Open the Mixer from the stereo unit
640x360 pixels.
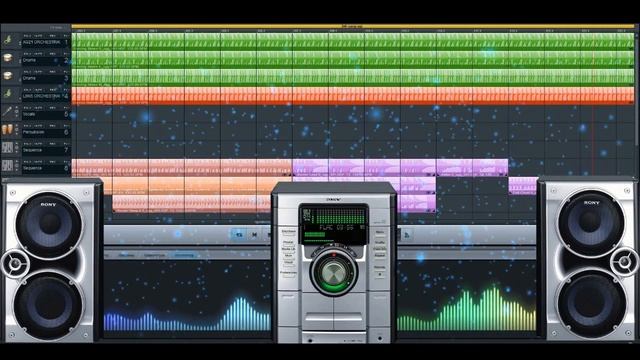tap(289, 257)
